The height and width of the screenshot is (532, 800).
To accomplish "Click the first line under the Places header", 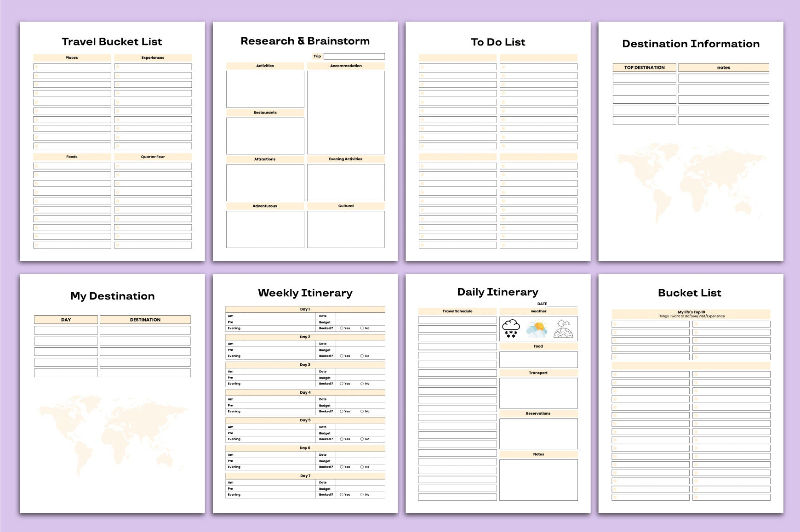I will tap(72, 67).
